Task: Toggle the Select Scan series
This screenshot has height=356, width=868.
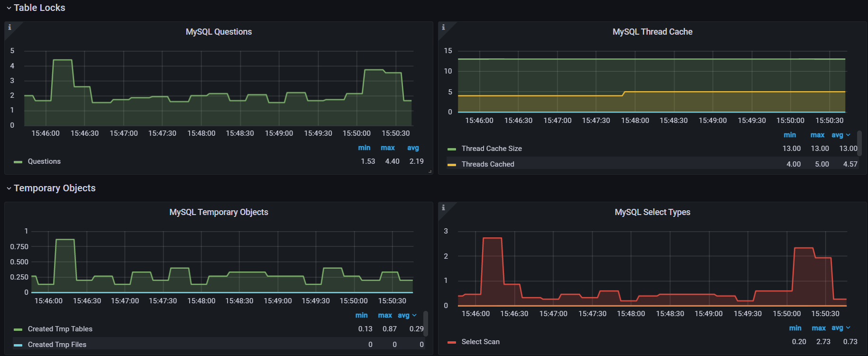Action: tap(480, 342)
